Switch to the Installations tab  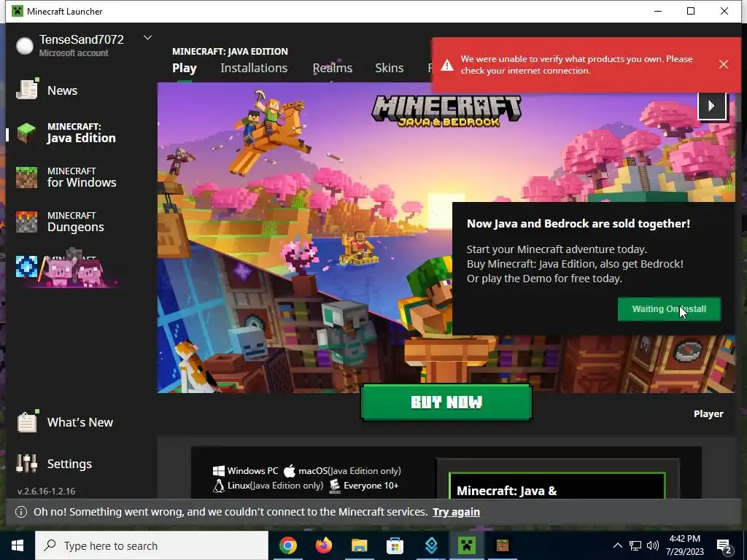[x=254, y=68]
